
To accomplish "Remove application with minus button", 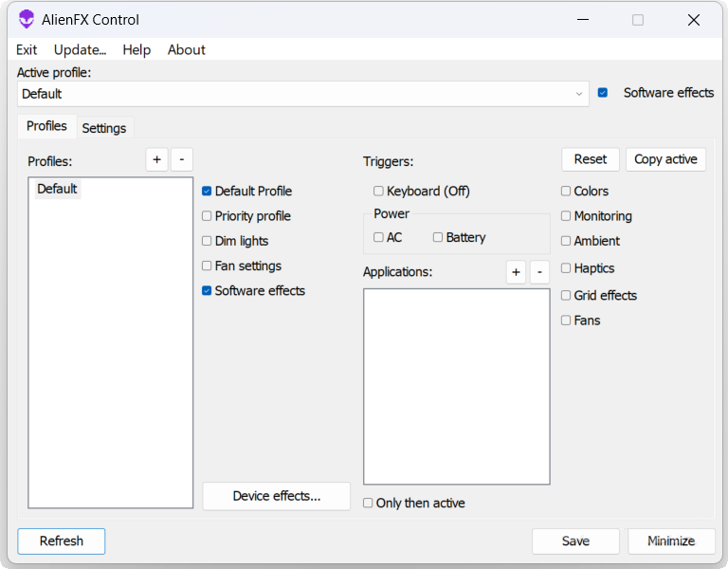I will pos(539,273).
